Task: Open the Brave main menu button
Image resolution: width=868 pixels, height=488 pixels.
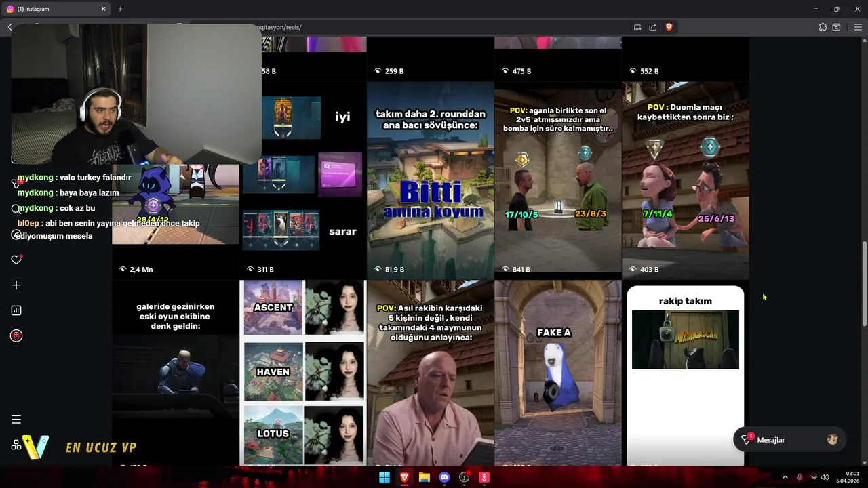Action: click(x=858, y=27)
